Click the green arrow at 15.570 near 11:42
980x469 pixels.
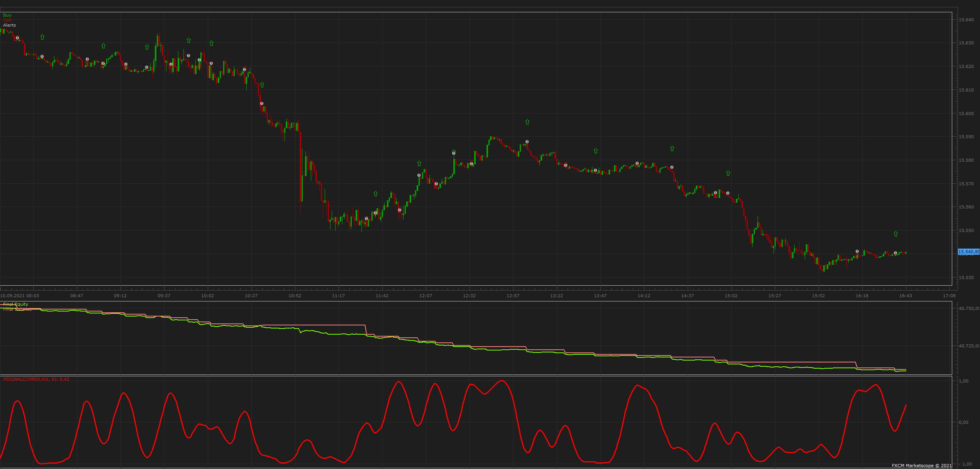(376, 194)
